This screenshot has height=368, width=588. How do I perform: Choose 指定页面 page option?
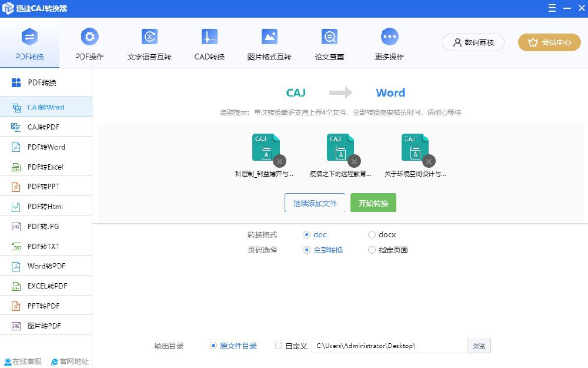coord(372,250)
